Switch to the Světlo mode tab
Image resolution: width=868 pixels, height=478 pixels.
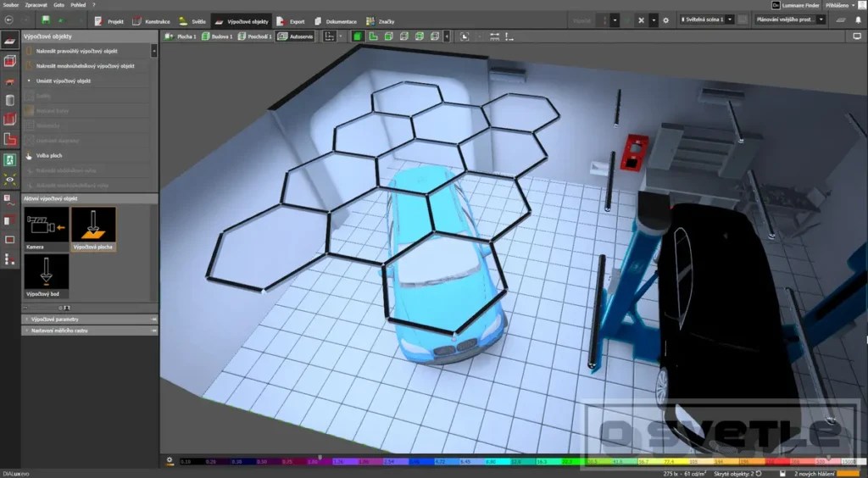[x=192, y=21]
